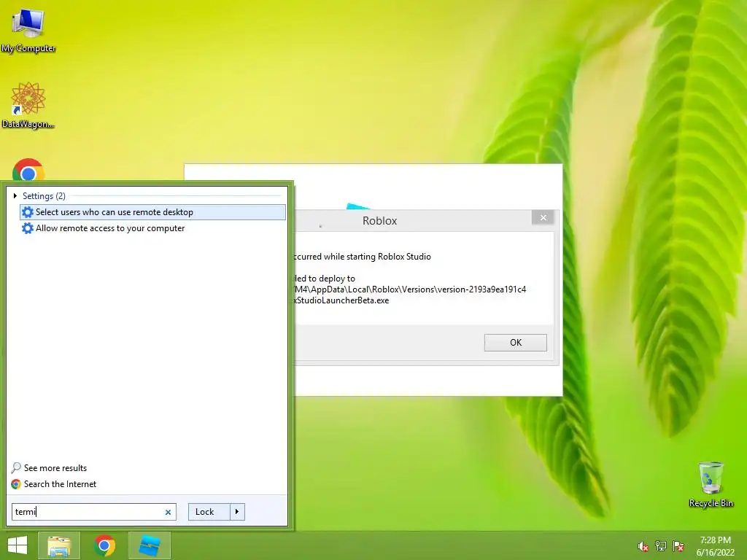
Task: Open Google Chrome desktop icon
Action: coord(28,170)
